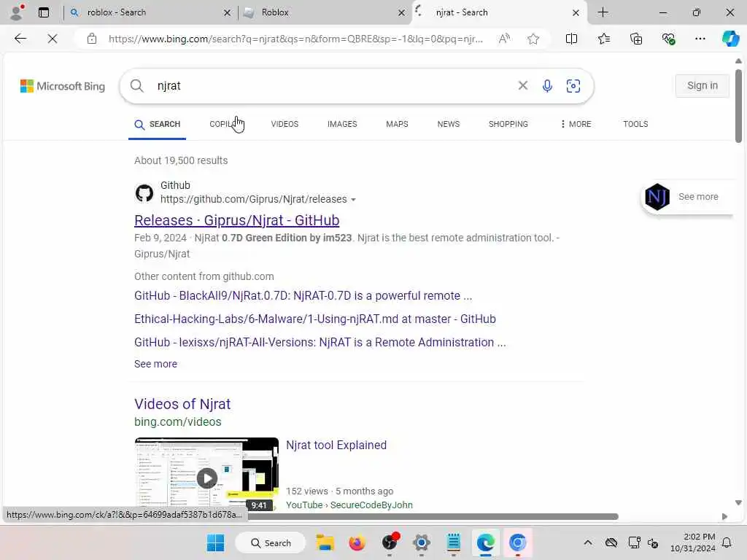The image size is (747, 560).
Task: Click in the Bing search box
Action: click(333, 86)
